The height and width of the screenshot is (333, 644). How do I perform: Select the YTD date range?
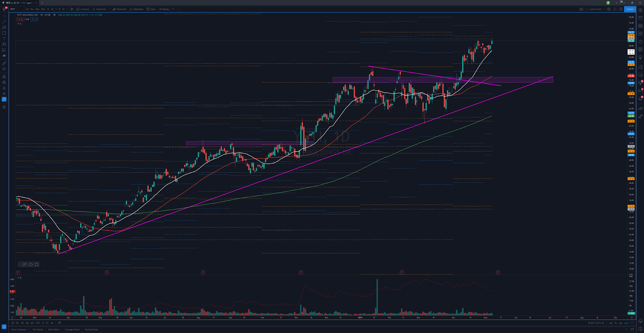[x=37, y=323]
